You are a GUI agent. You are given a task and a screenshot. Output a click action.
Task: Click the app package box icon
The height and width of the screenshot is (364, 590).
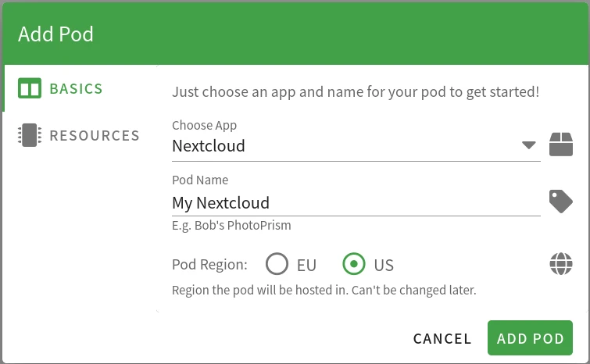click(560, 145)
